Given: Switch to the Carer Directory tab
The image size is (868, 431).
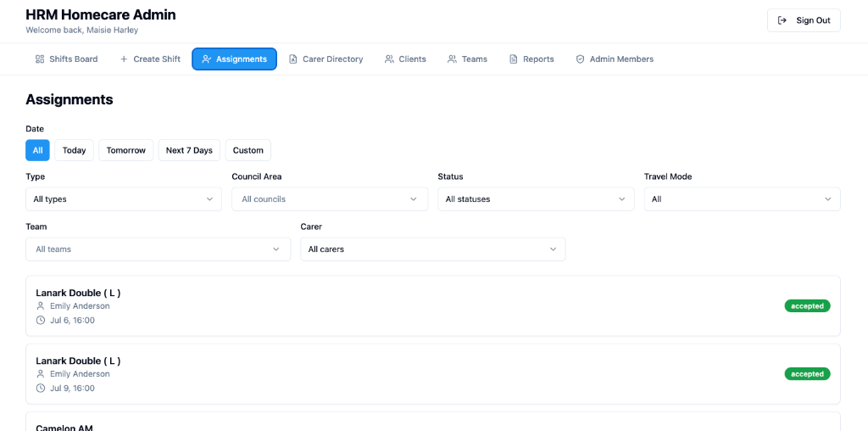Looking at the screenshot, I should click(326, 59).
